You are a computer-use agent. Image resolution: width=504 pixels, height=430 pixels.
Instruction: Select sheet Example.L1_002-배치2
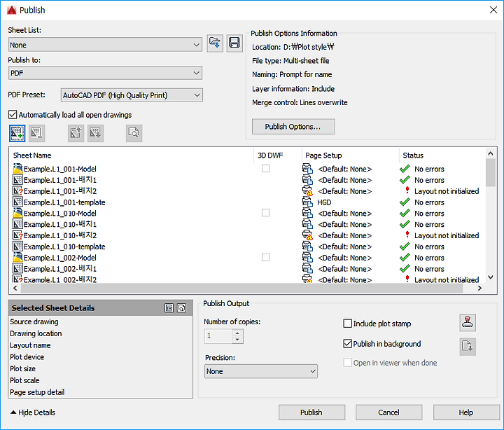coord(59,279)
